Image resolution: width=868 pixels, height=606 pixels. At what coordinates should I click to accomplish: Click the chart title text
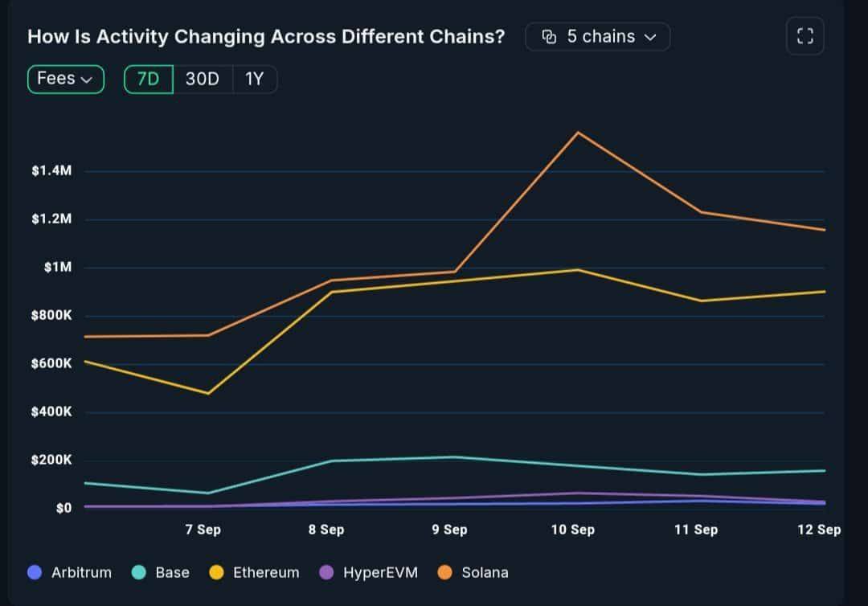[267, 36]
